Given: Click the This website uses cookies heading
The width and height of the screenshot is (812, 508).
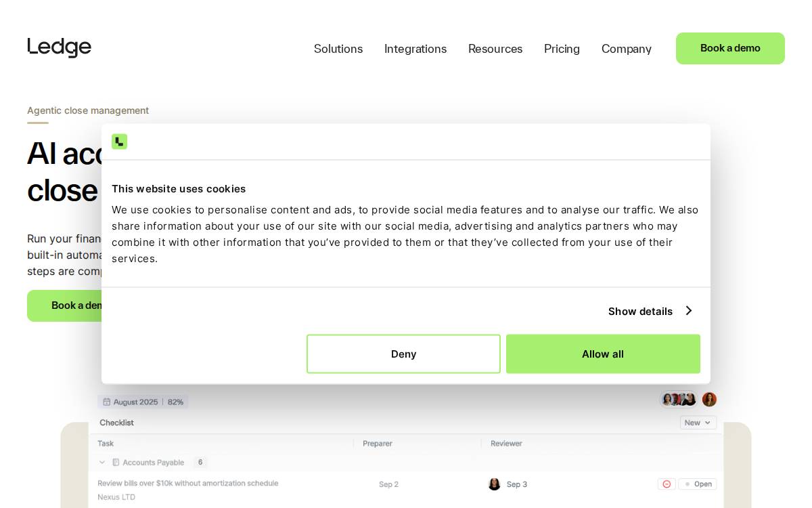Looking at the screenshot, I should click(x=179, y=189).
